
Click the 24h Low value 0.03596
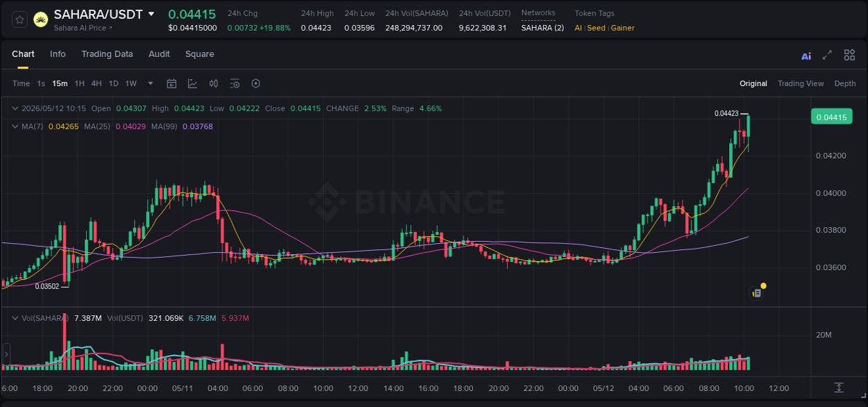(360, 28)
